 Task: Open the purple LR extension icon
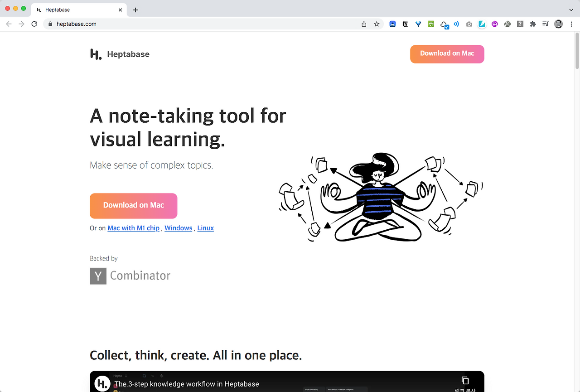pos(495,24)
